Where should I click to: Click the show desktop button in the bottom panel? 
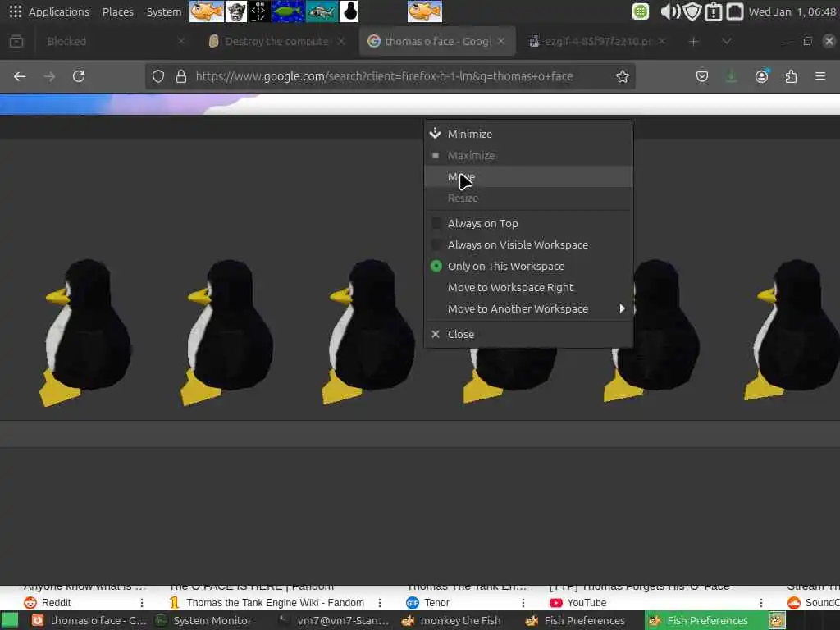pos(9,620)
